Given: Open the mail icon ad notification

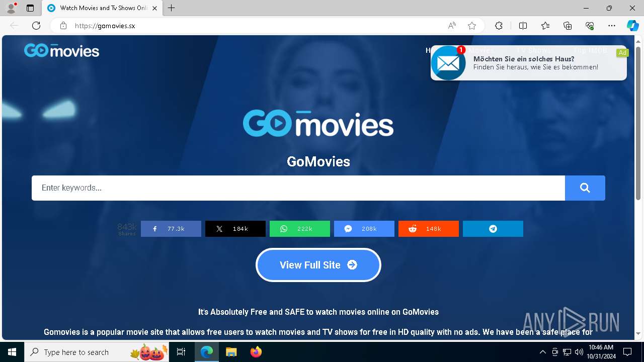Looking at the screenshot, I should pos(448,63).
